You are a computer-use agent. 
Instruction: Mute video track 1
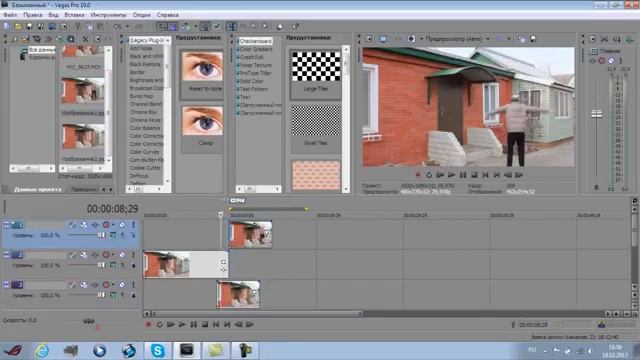coord(122,225)
